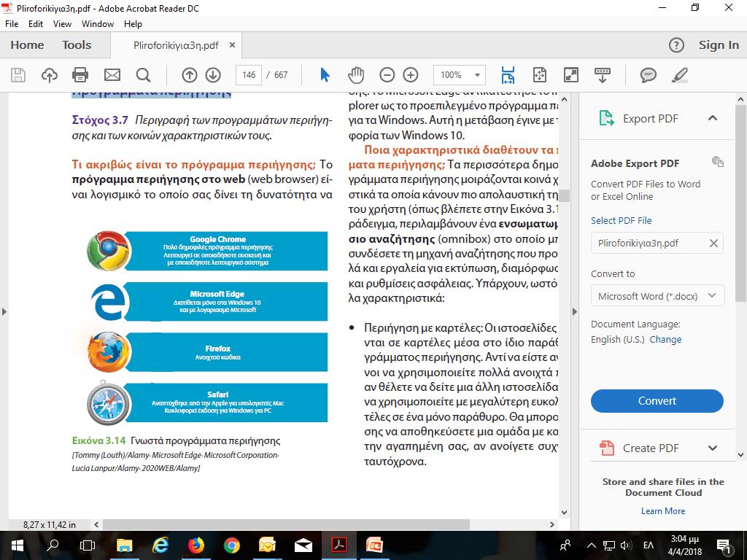Activate the Hand pan tool
The image size is (747, 560).
click(356, 75)
